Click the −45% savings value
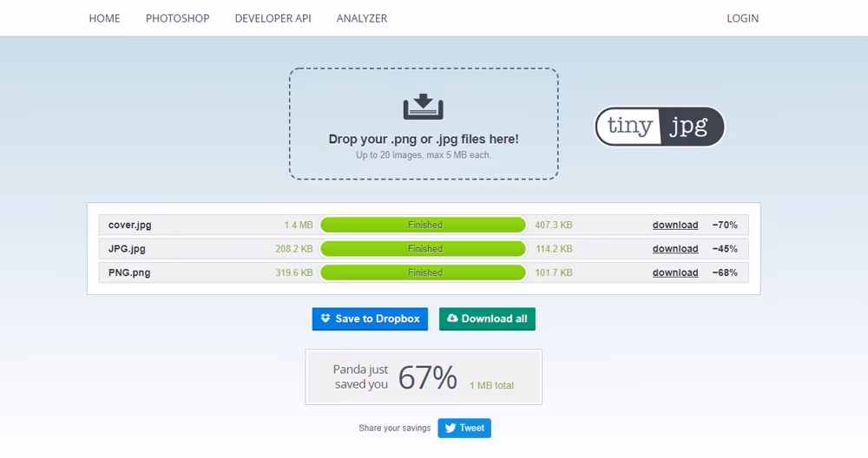868x458 pixels. [725, 249]
